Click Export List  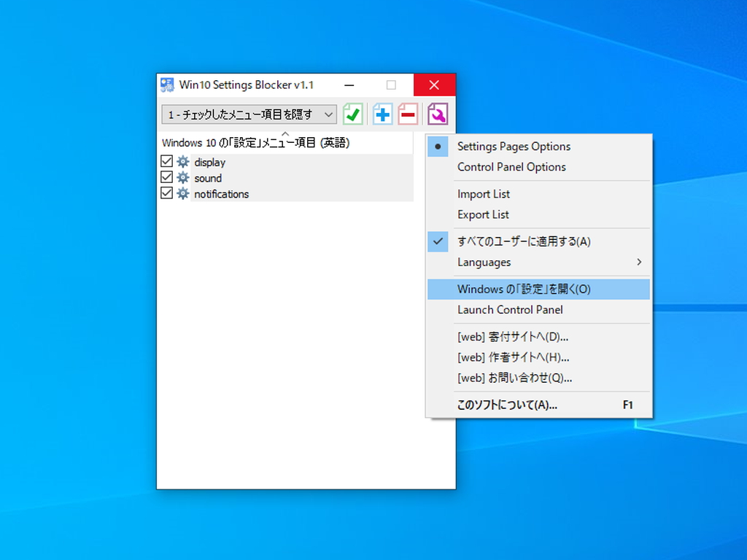click(483, 214)
